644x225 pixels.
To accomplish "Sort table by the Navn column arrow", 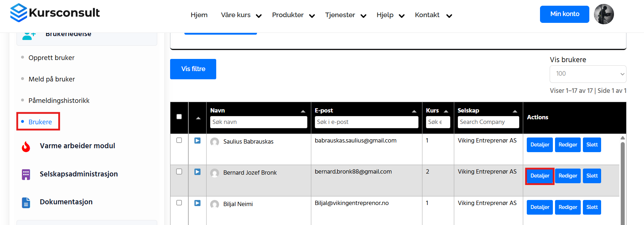I will point(303,111).
